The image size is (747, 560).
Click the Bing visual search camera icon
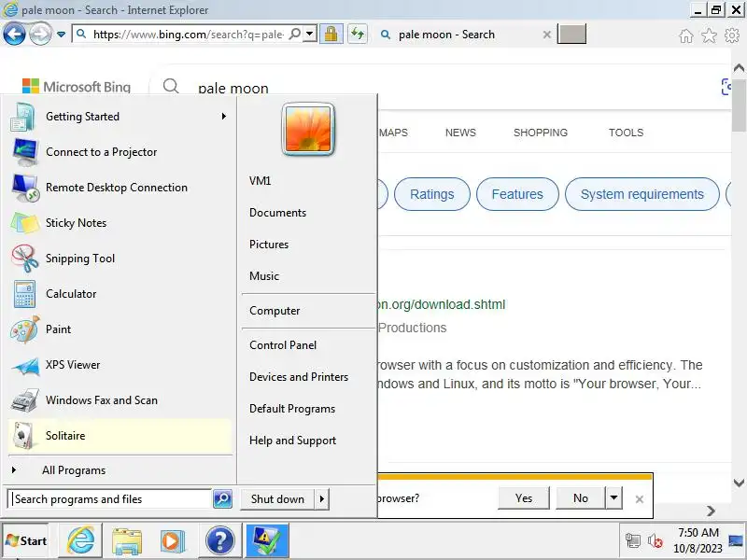(726, 87)
